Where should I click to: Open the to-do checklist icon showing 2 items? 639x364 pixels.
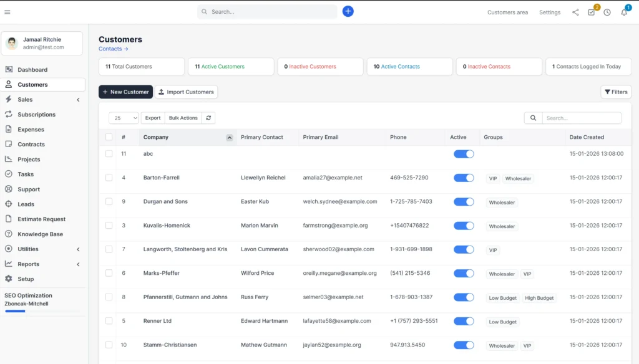coord(590,12)
